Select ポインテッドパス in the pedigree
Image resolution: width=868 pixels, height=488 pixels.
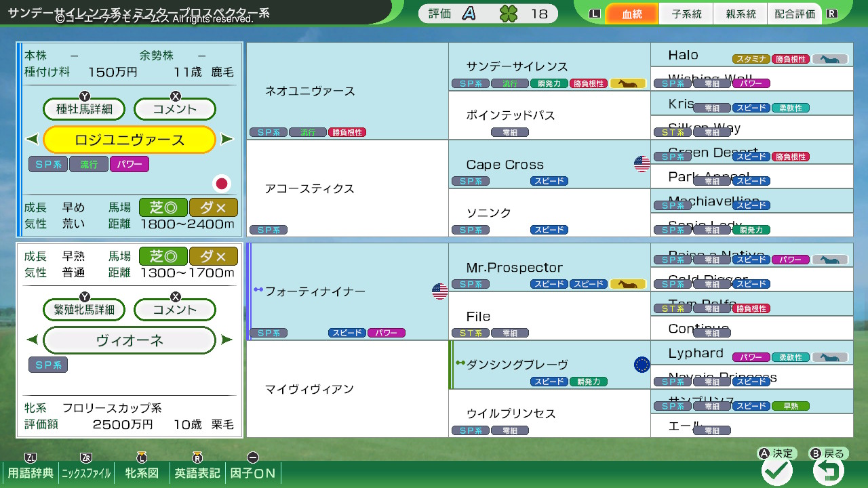549,115
